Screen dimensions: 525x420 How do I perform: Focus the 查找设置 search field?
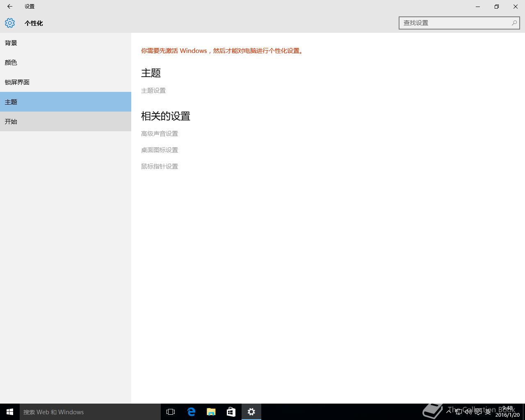tap(459, 23)
